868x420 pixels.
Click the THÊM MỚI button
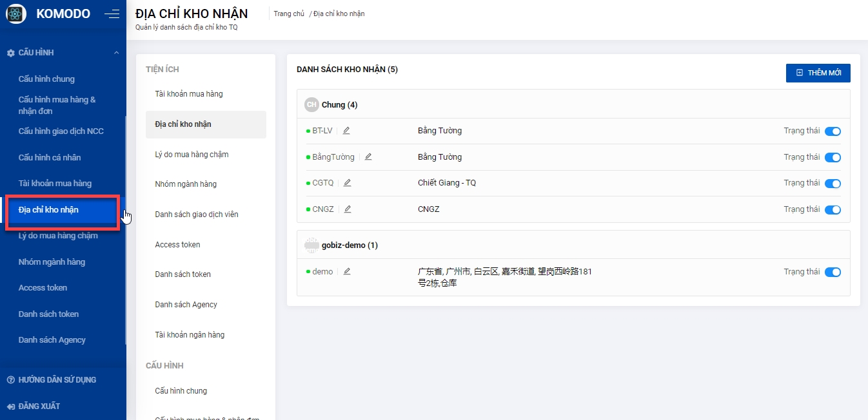click(x=818, y=73)
